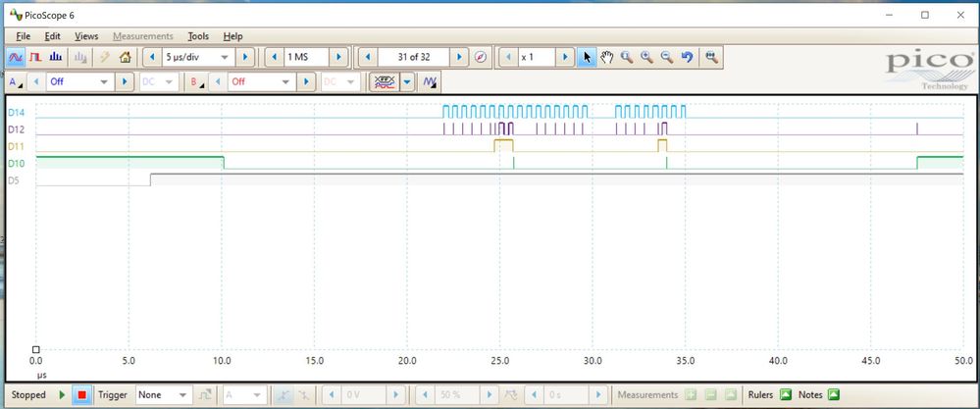
Task: Open Math Channels icon
Action: point(430,81)
